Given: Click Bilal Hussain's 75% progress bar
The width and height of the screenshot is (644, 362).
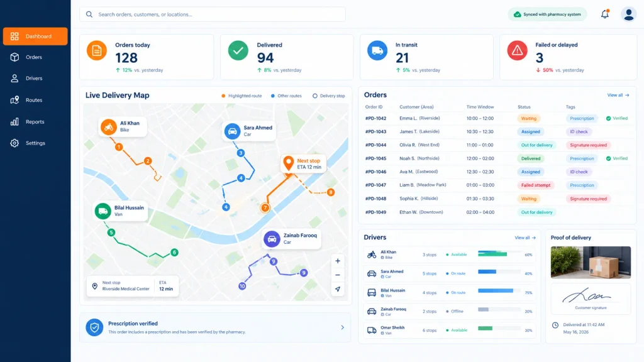Looking at the screenshot, I should pos(499,290).
